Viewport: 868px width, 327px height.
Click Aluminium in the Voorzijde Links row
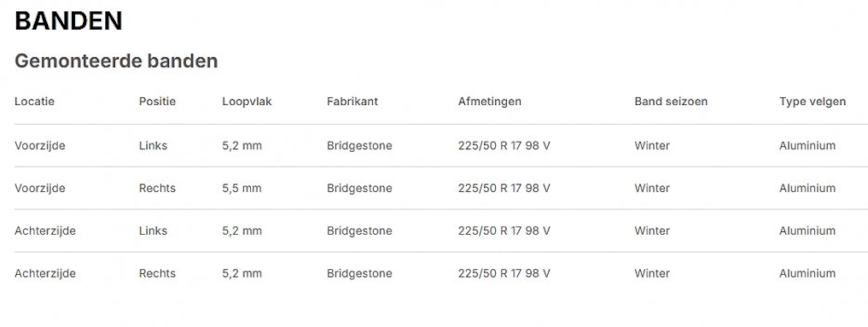point(807,146)
